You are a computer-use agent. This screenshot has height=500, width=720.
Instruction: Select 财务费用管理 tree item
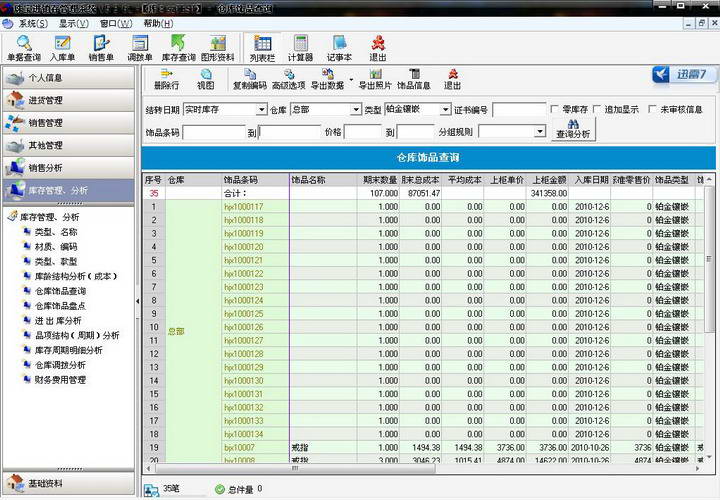[x=61, y=380]
